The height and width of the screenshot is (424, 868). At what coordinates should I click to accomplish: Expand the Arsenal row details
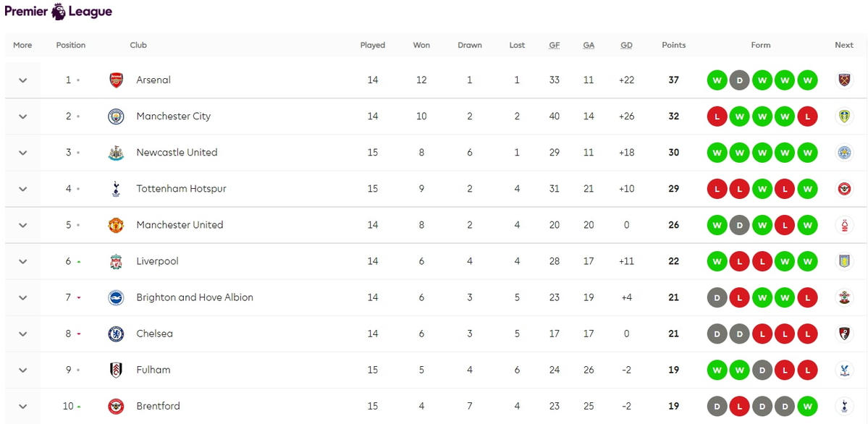[x=23, y=80]
